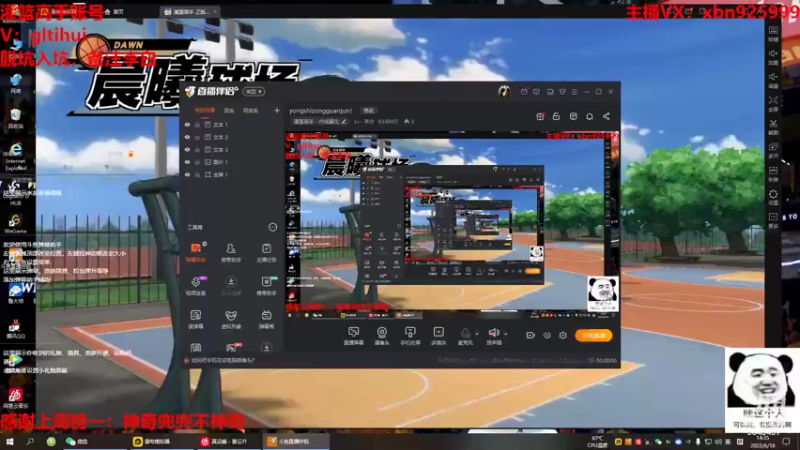
Task: Click the orange start live button
Action: point(593,335)
